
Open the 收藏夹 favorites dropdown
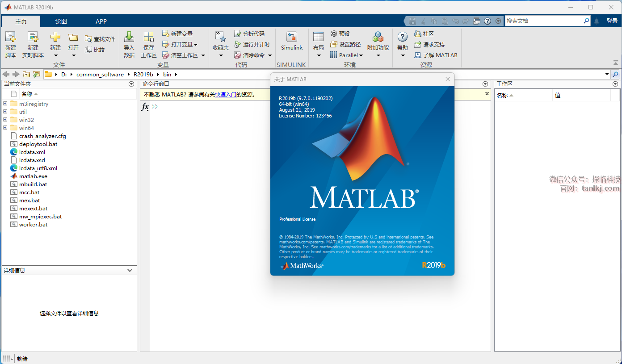point(221,55)
